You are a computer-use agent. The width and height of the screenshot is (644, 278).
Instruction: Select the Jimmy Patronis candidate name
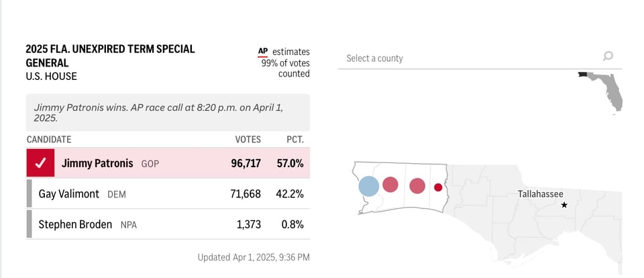pyautogui.click(x=97, y=163)
